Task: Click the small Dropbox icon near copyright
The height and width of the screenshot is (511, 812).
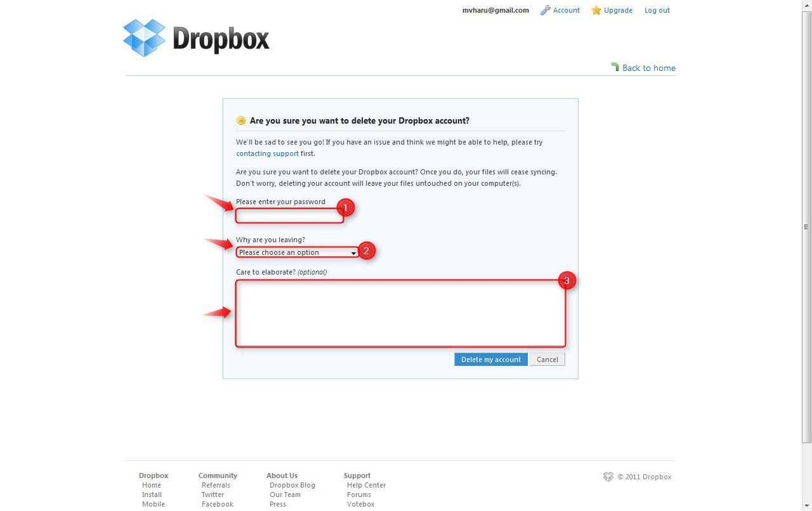Action: (608, 477)
